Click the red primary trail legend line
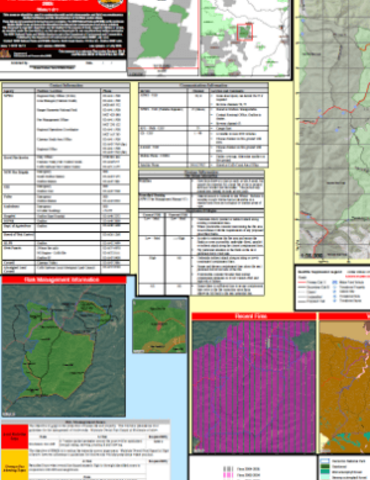Image resolution: width=370 pixels, height=480 pixels. point(302,282)
